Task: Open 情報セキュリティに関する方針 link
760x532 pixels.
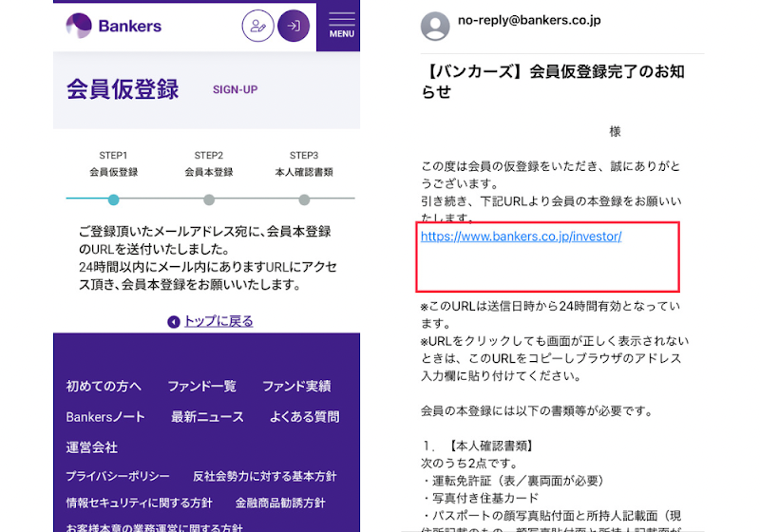Action: click(139, 503)
